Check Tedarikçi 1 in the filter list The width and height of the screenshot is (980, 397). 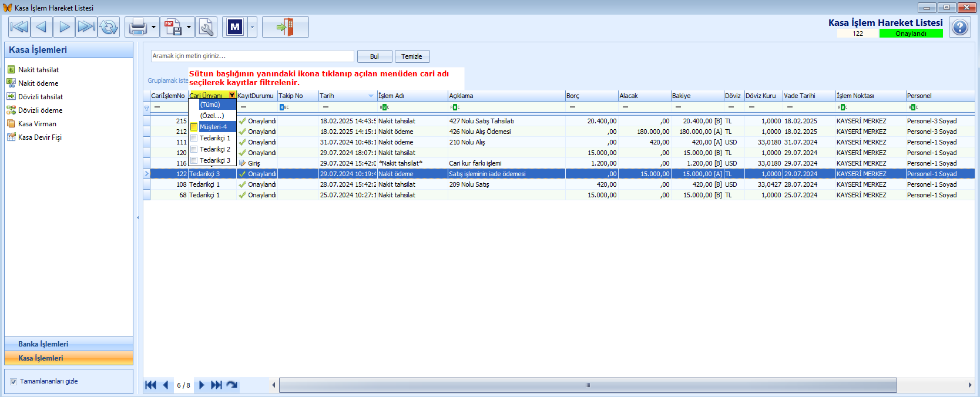[x=194, y=138]
